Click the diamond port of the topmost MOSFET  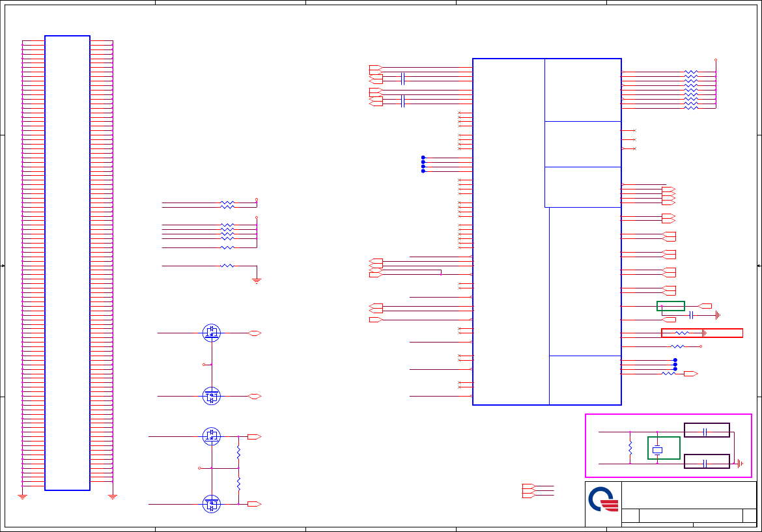click(255, 333)
